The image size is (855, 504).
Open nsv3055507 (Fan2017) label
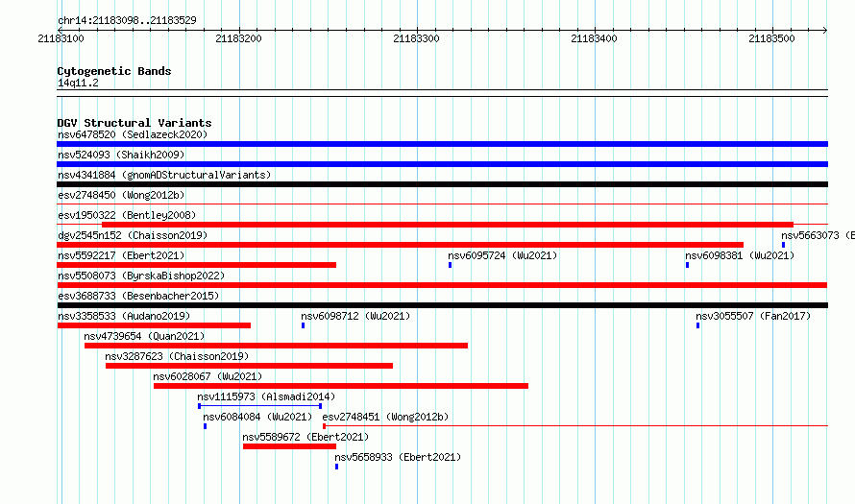(753, 316)
